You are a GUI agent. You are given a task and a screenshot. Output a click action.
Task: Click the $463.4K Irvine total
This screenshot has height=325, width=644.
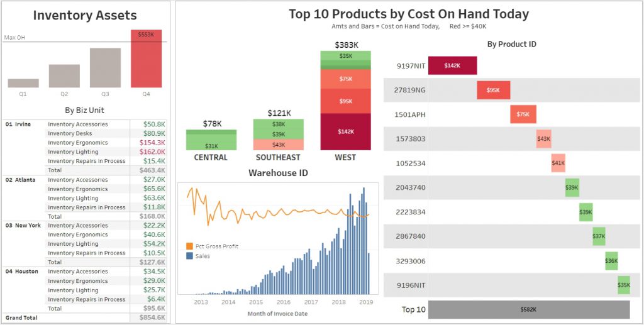pos(152,170)
